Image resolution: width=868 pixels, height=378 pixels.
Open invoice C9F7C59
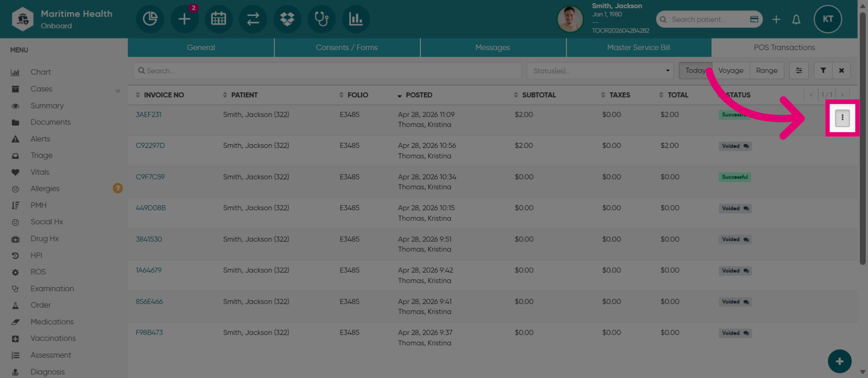point(150,177)
